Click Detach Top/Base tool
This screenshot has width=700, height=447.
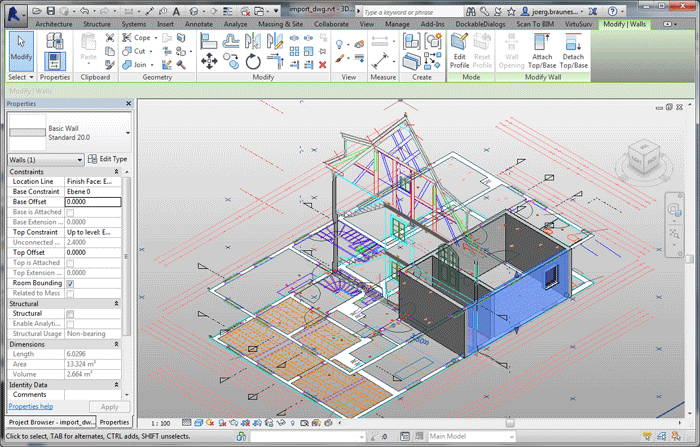point(573,51)
